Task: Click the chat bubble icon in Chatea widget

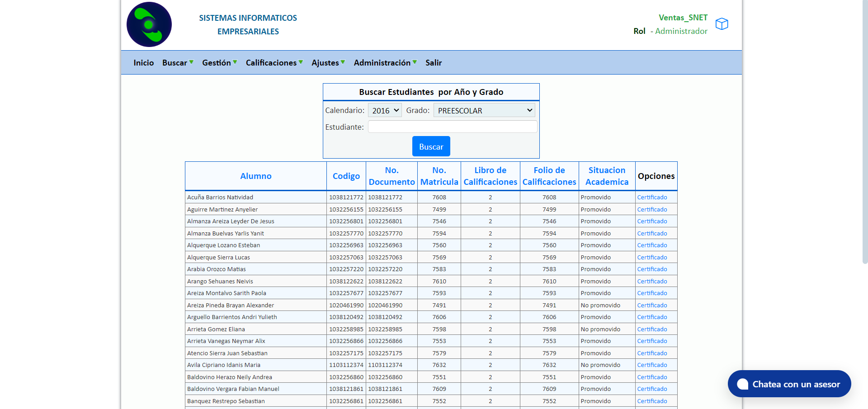Action: click(x=742, y=384)
